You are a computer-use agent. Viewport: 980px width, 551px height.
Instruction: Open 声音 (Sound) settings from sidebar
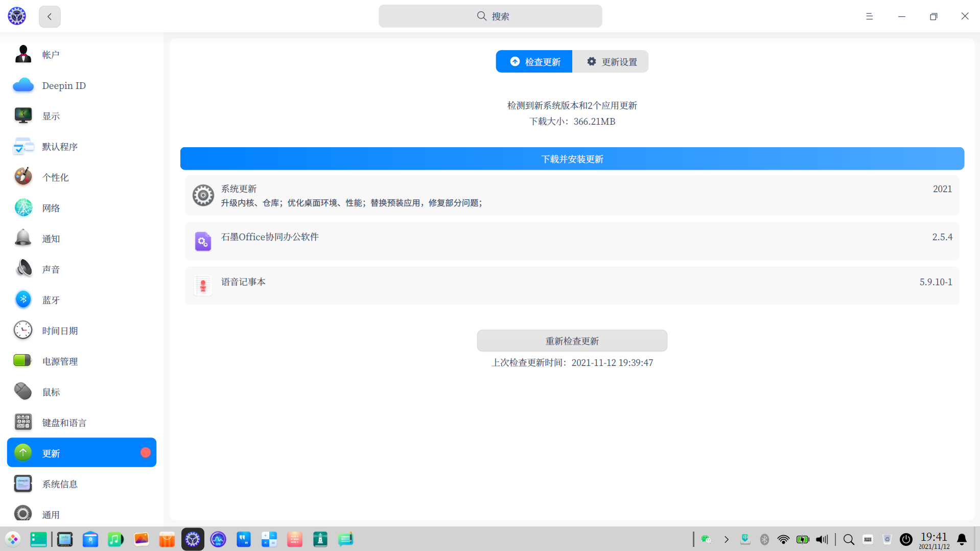coord(23,269)
